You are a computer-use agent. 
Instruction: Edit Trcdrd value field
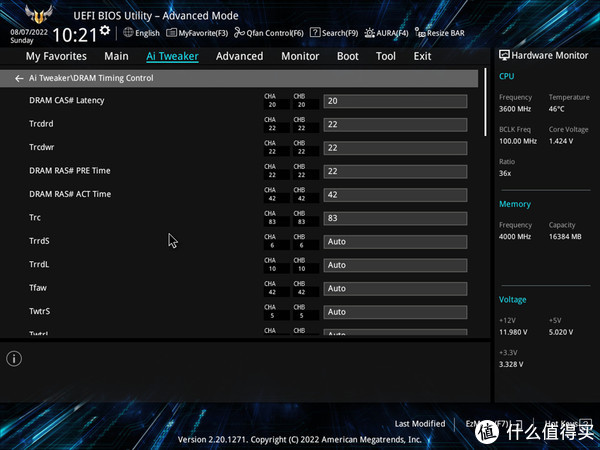(x=395, y=124)
